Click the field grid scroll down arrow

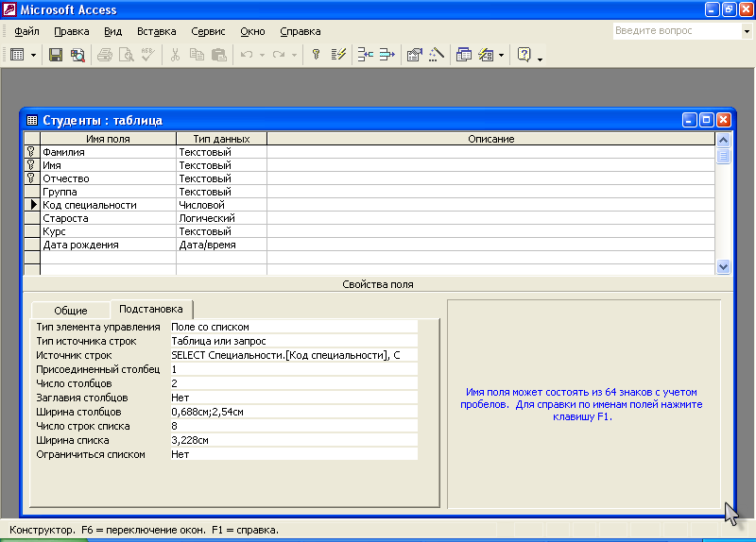click(723, 266)
